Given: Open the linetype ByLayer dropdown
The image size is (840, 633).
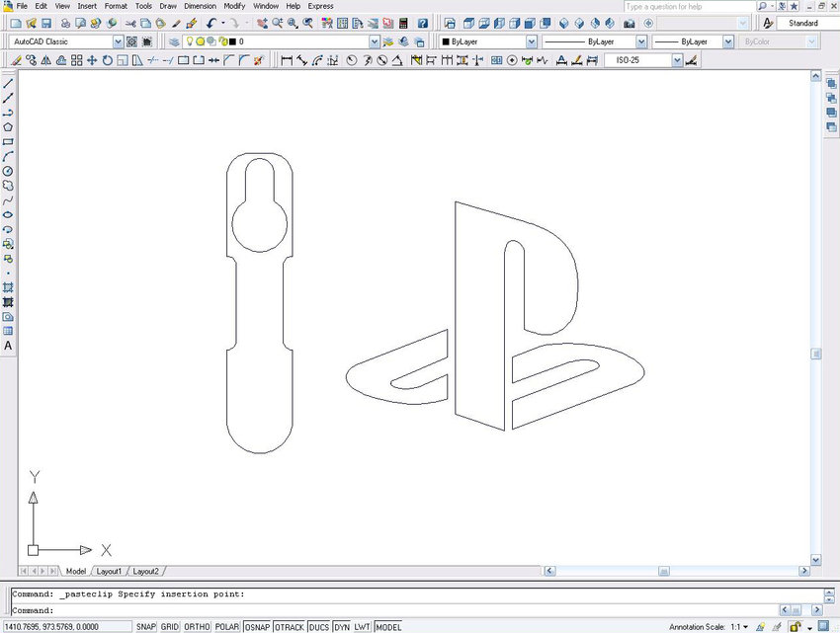Looking at the screenshot, I should click(x=641, y=41).
